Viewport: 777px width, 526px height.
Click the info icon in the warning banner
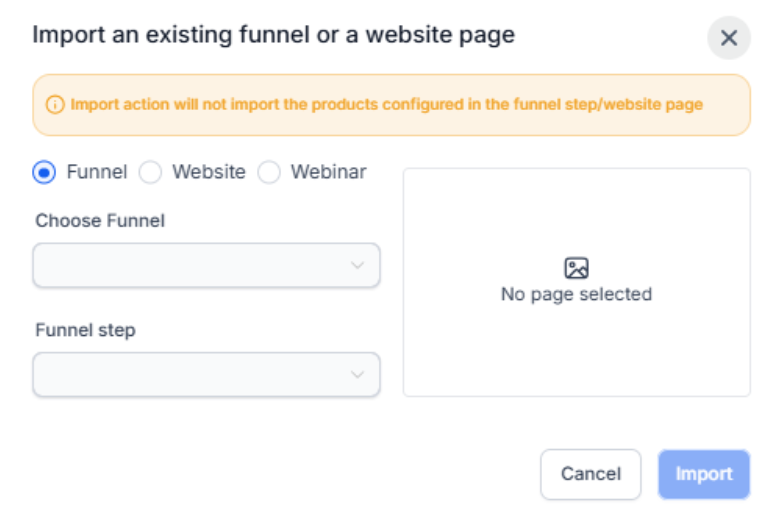click(x=55, y=104)
